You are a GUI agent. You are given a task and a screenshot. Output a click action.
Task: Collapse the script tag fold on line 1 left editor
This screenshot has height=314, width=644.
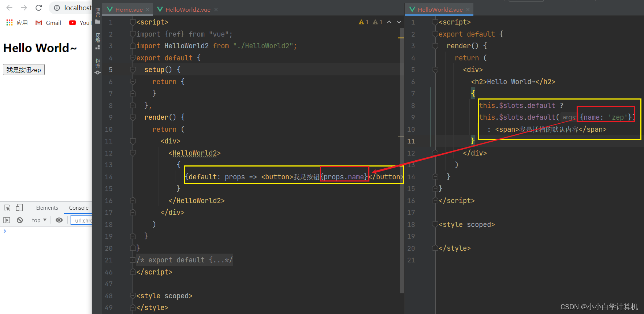tap(133, 22)
